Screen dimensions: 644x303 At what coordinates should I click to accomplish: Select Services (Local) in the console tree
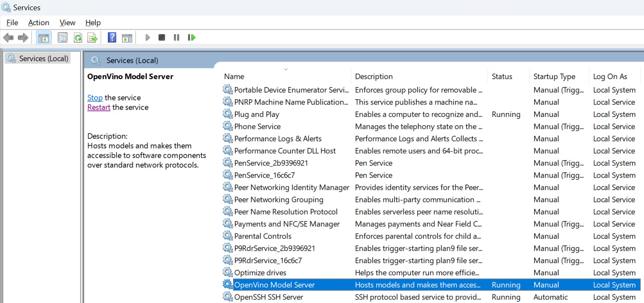pyautogui.click(x=43, y=59)
